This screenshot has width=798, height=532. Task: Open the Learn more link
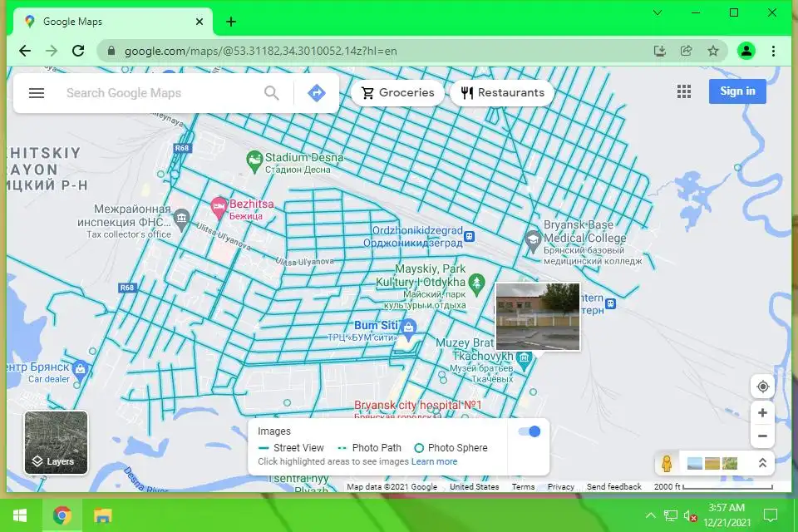coord(434,461)
